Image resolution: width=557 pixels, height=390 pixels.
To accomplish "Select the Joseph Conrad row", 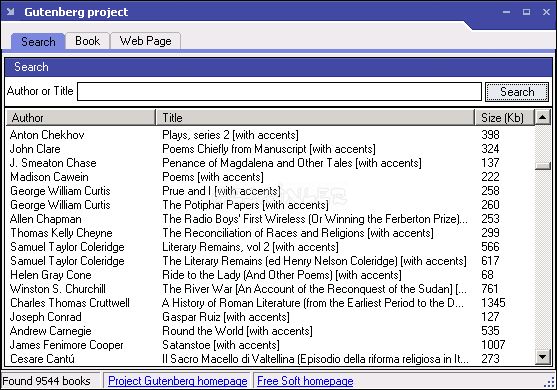I will coord(270,317).
